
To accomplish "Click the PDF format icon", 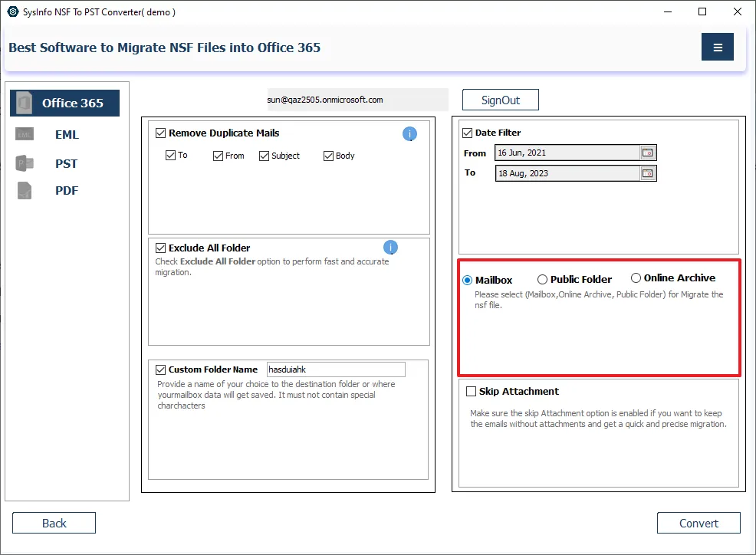I will [x=25, y=191].
